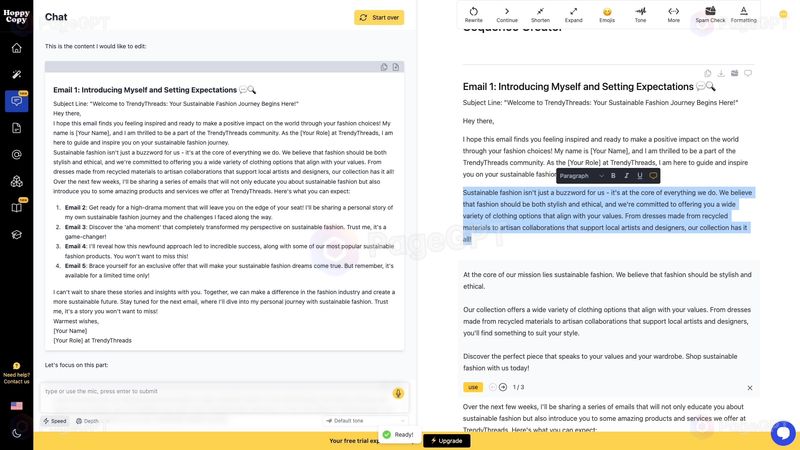Click the highlighted Sustainable fashion paragraph
The width and height of the screenshot is (800, 450).
click(608, 216)
